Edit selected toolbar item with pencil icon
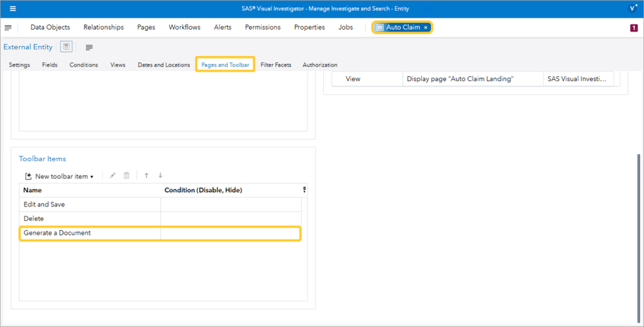The height and width of the screenshot is (327, 644). coord(112,175)
